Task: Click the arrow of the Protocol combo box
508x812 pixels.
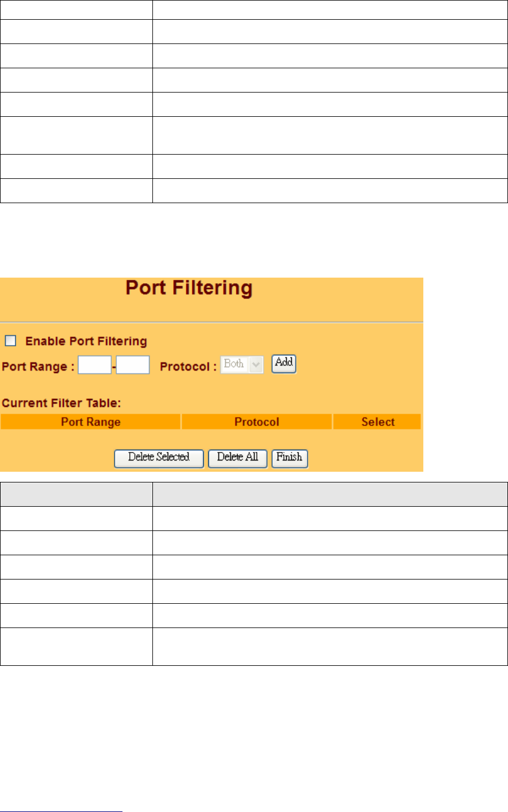Action: [x=256, y=365]
